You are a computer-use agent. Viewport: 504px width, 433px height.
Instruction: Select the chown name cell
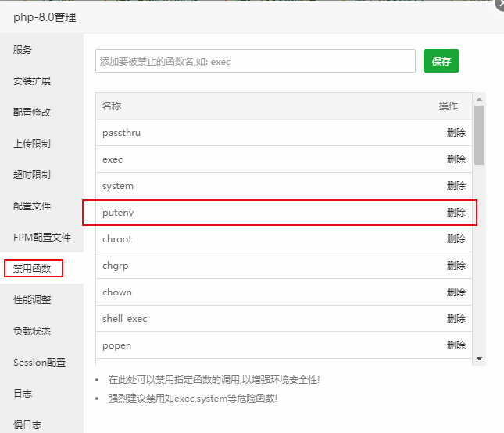pos(117,292)
